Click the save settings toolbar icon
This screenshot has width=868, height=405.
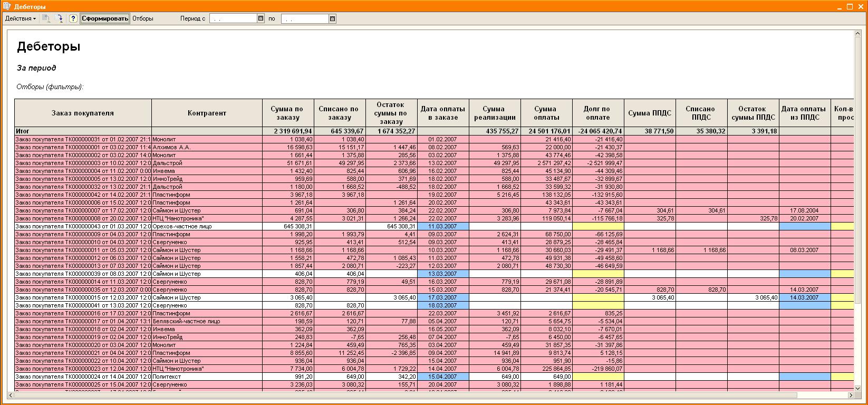59,18
